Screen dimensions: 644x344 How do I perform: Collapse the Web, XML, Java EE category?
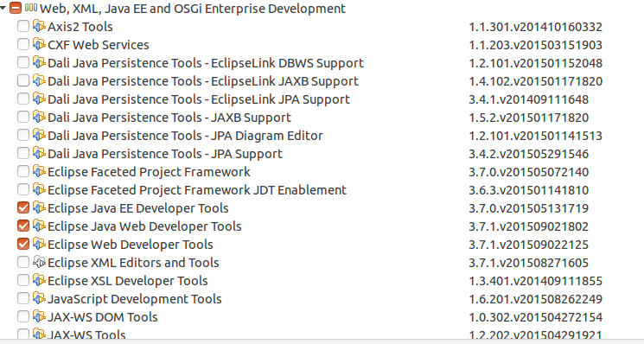tap(3, 8)
